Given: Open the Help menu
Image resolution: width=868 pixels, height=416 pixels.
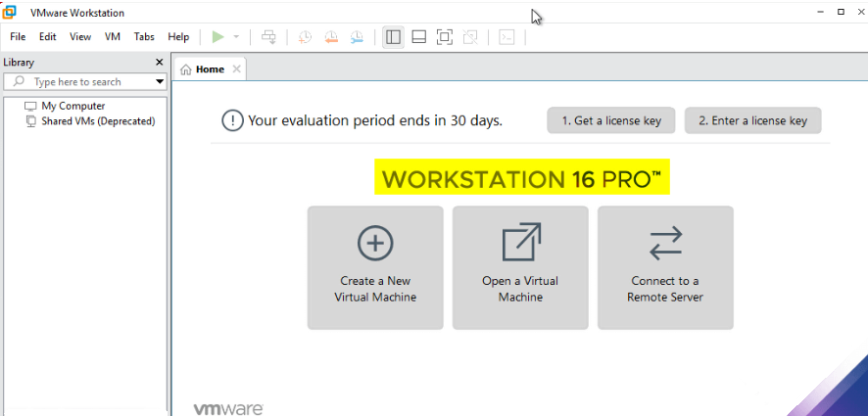Looking at the screenshot, I should coord(178,37).
